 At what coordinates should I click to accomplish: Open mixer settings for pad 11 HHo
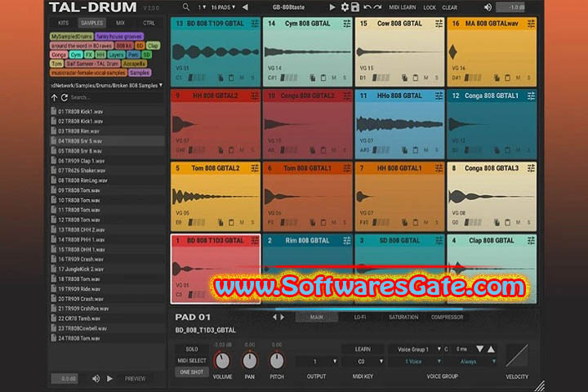(x=439, y=96)
